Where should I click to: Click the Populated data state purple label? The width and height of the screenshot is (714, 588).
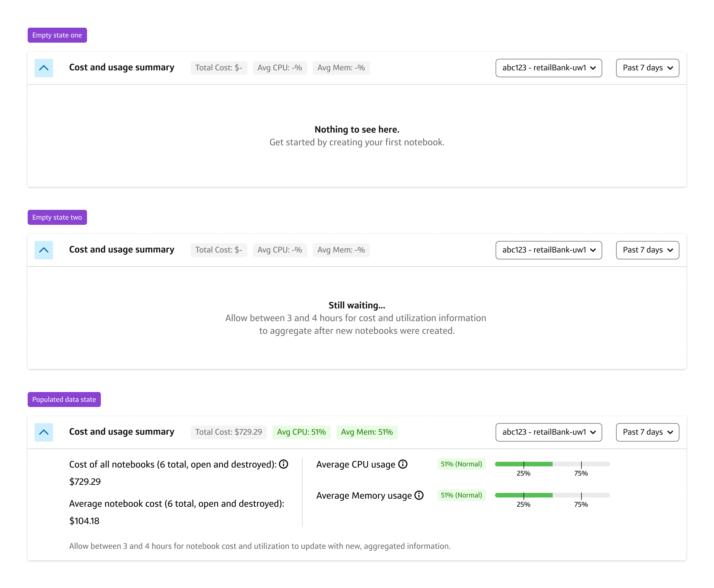(x=64, y=399)
